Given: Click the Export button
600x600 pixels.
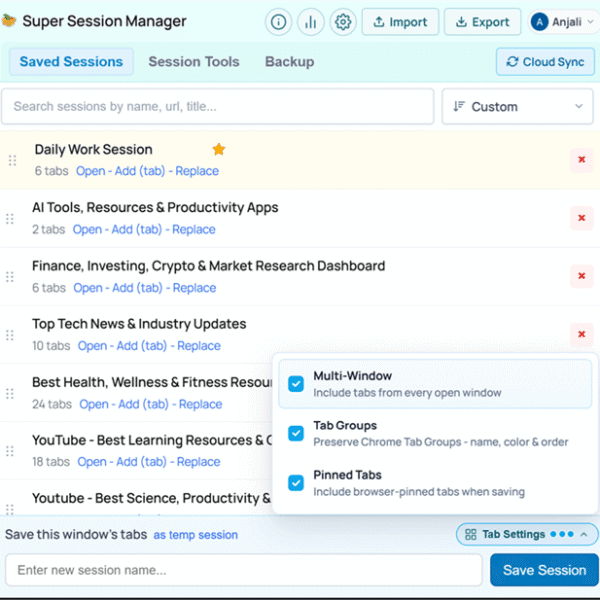Looking at the screenshot, I should [x=482, y=22].
